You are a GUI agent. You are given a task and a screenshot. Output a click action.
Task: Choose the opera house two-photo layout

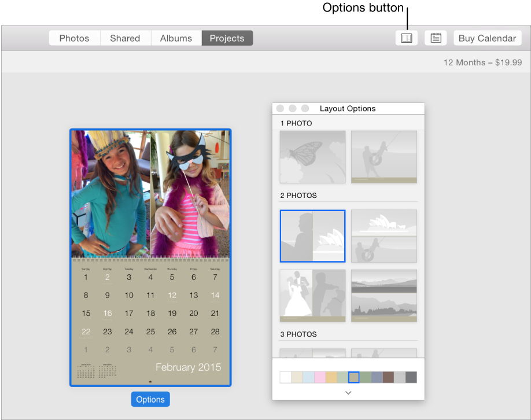(384, 236)
